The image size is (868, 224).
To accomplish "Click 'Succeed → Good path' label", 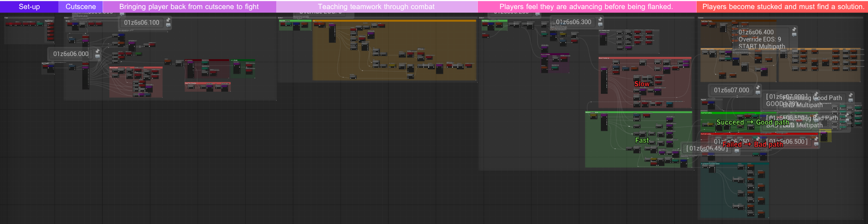I will [x=753, y=122].
